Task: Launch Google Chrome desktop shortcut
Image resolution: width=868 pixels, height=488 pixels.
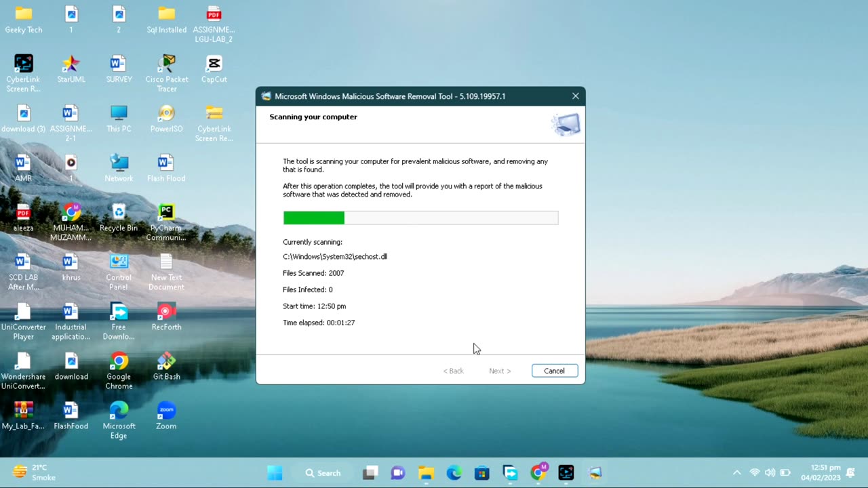Action: coord(119,371)
